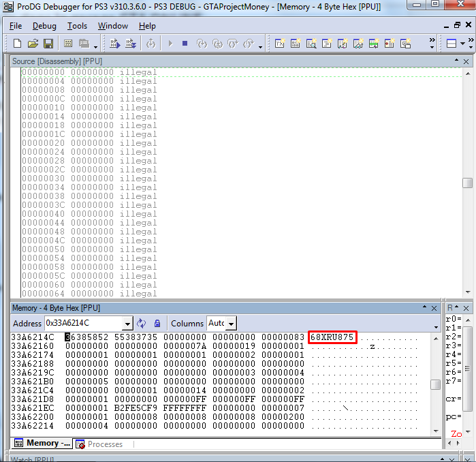The image size is (476, 462).
Task: Click the Source pane's up-arrow menu button
Action: (x=456, y=61)
